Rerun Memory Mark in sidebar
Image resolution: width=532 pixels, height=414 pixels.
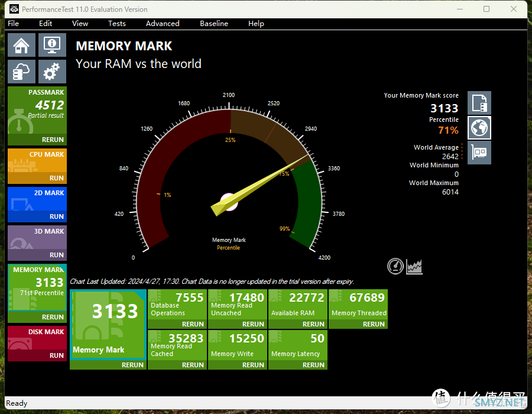[37, 316]
